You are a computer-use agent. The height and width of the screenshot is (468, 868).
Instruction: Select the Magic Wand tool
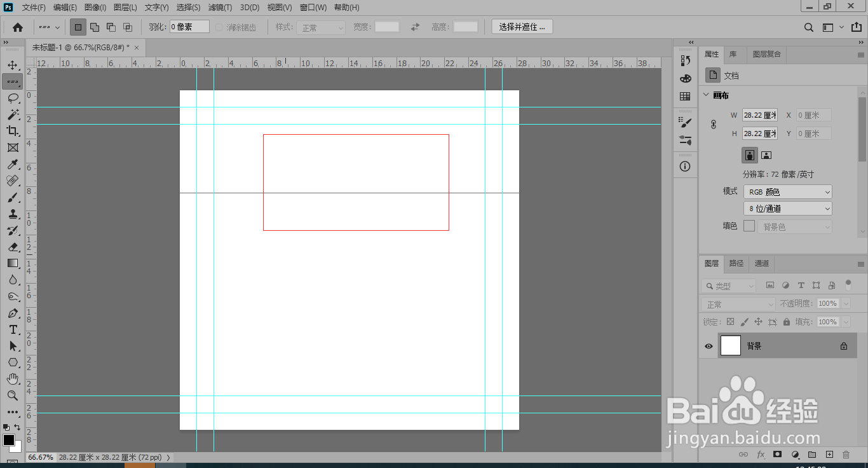[13, 114]
